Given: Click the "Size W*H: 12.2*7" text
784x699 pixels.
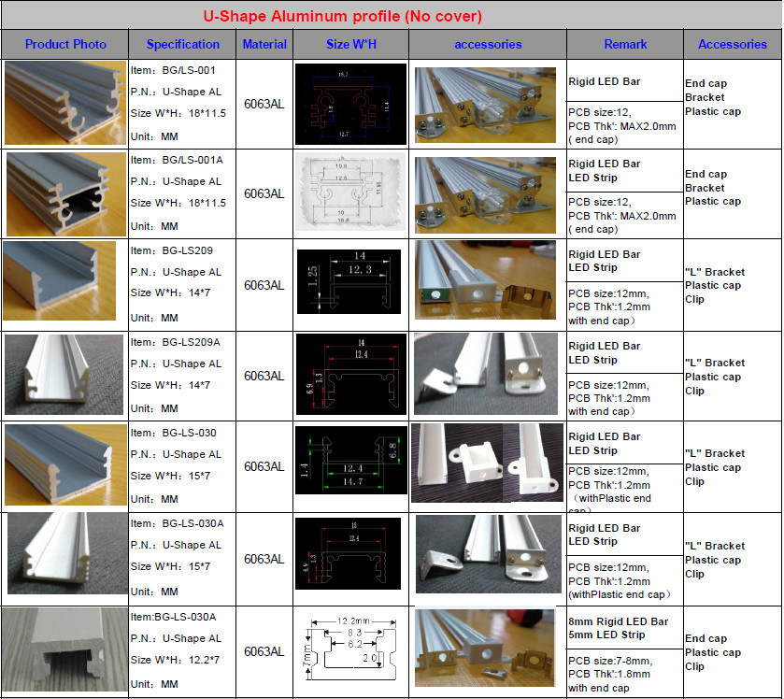Looking at the screenshot, I should point(177,661).
